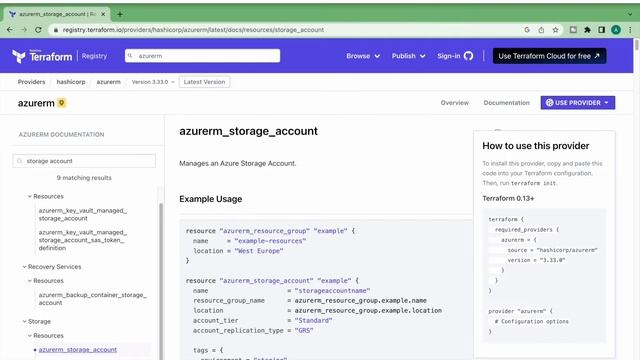Click the magnifier in docs filter box
The image size is (640, 360).
[19, 161]
